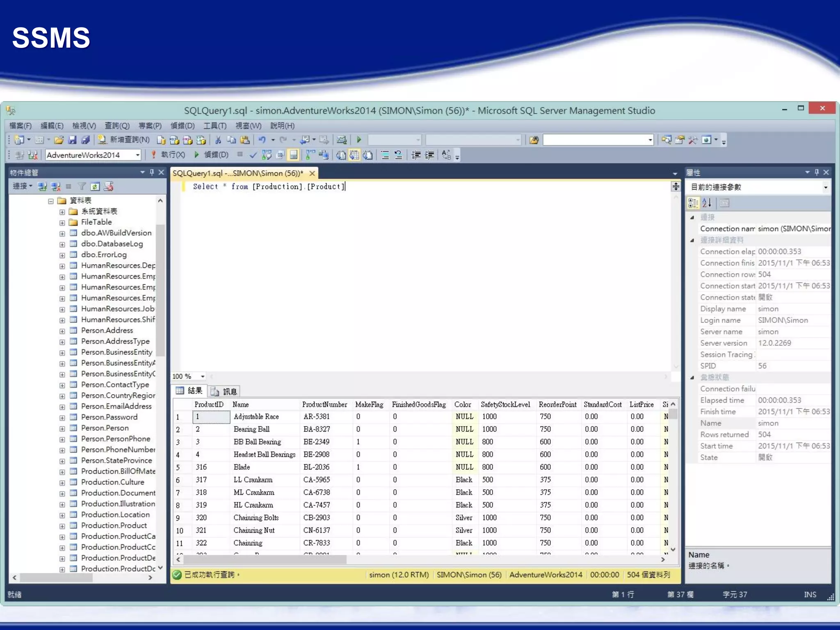Viewport: 840px width, 630px height.
Task: Open the AdventureWorks2014 database dropdown
Action: point(138,155)
